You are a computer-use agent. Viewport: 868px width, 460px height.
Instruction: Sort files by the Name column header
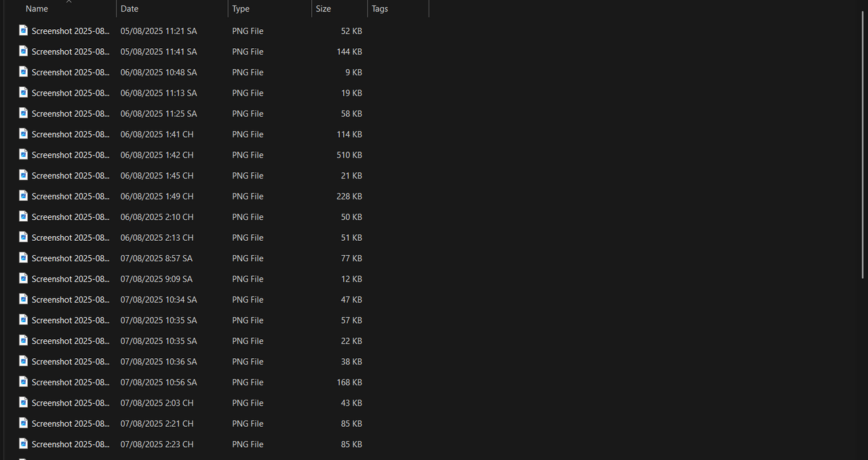pos(37,9)
